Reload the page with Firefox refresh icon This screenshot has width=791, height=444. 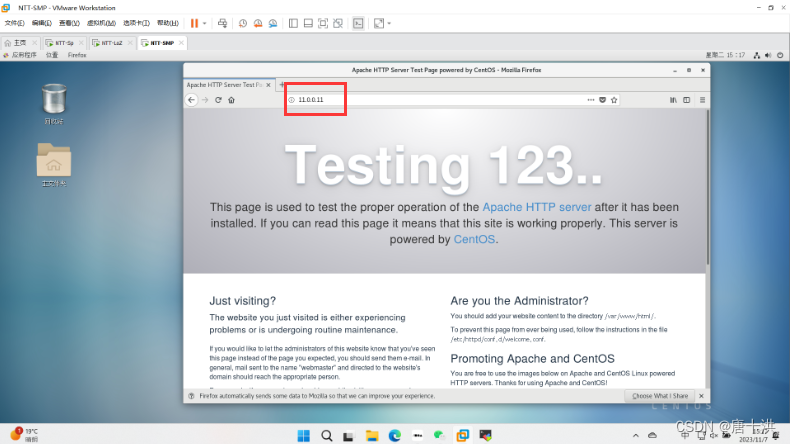[x=218, y=100]
